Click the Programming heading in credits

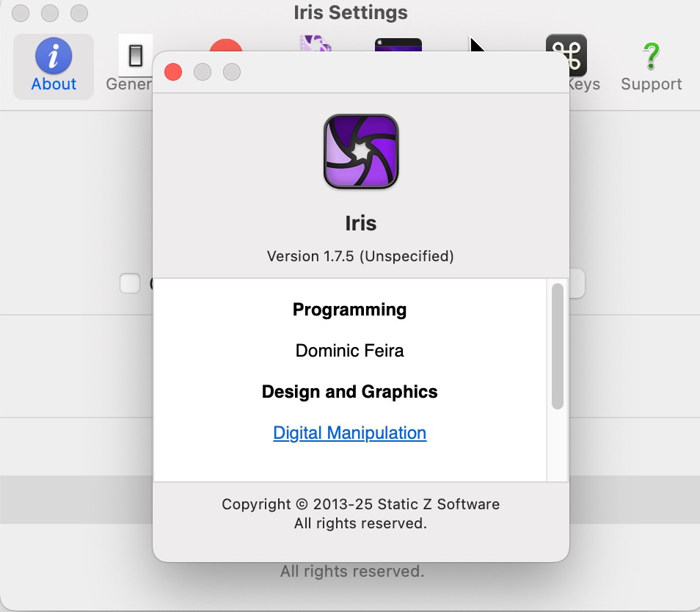pos(349,310)
